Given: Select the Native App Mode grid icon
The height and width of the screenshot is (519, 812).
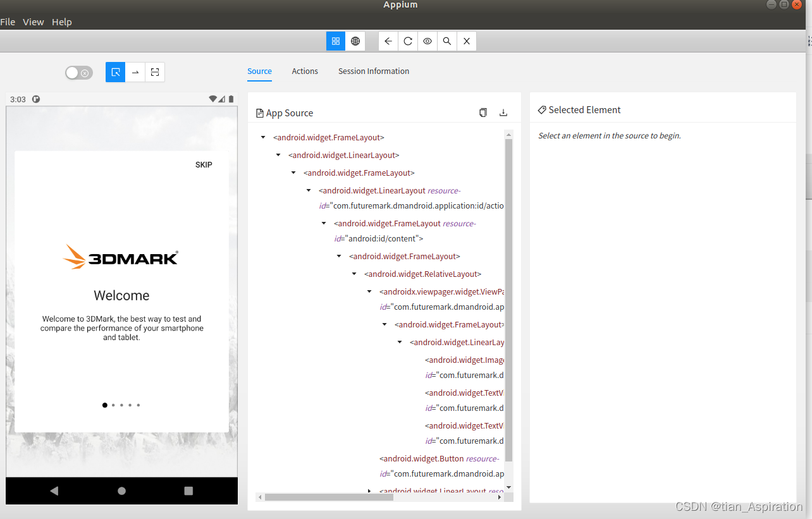Looking at the screenshot, I should coord(336,41).
